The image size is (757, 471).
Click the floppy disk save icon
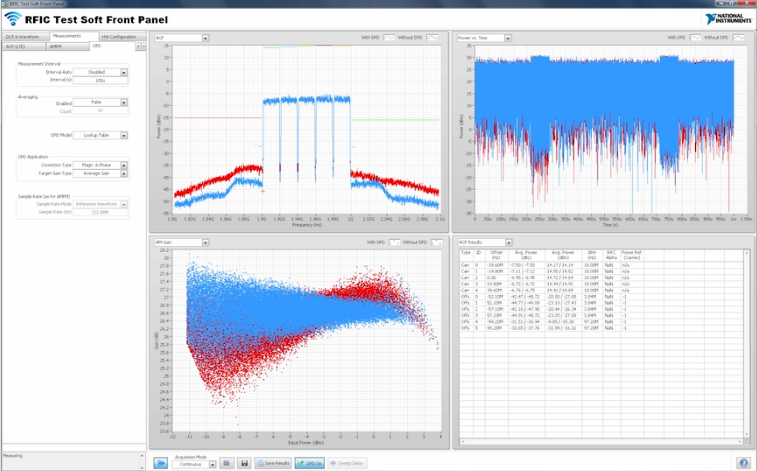point(243,463)
